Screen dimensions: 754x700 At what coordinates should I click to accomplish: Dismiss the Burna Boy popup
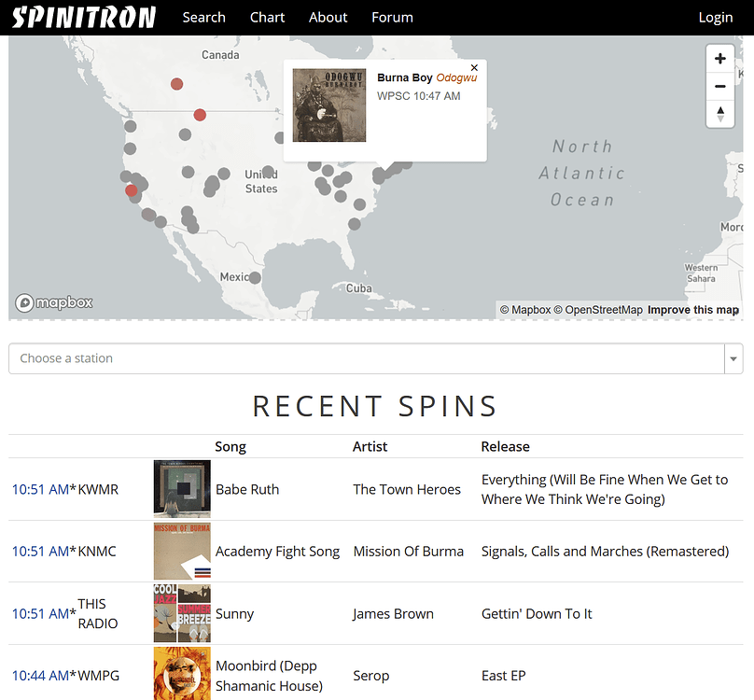473,67
